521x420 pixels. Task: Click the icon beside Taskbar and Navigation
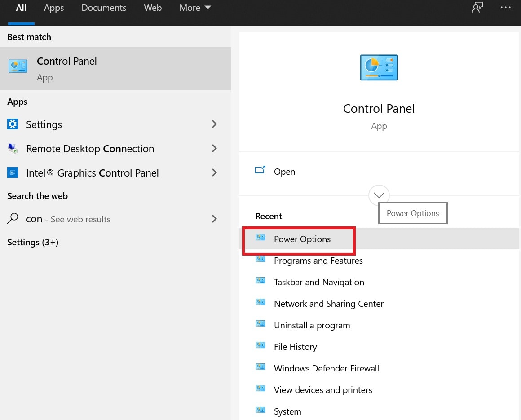(260, 280)
